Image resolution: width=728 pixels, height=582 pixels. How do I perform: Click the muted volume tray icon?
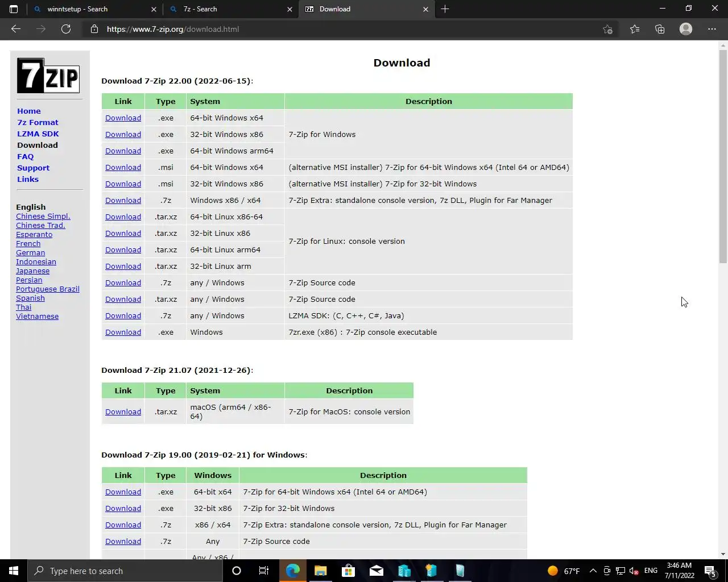[x=634, y=571]
